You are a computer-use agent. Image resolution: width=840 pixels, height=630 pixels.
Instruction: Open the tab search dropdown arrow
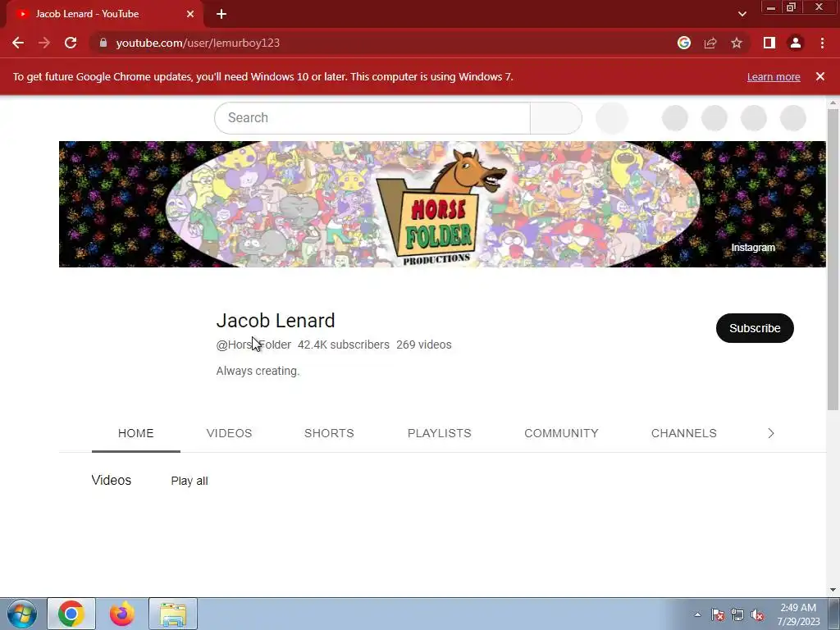742,14
